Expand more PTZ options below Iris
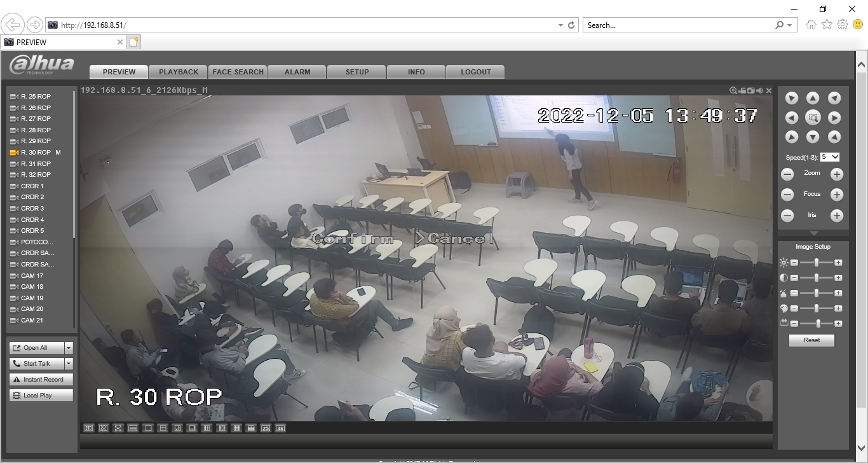 813,233
